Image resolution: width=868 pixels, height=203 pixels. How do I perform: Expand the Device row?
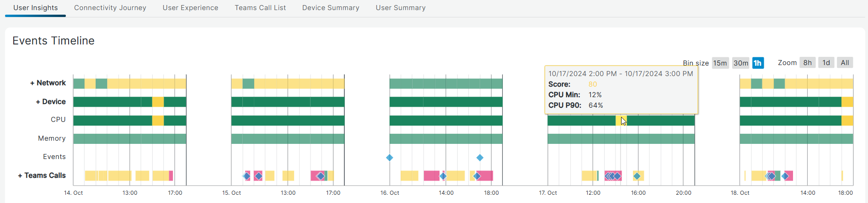click(50, 102)
